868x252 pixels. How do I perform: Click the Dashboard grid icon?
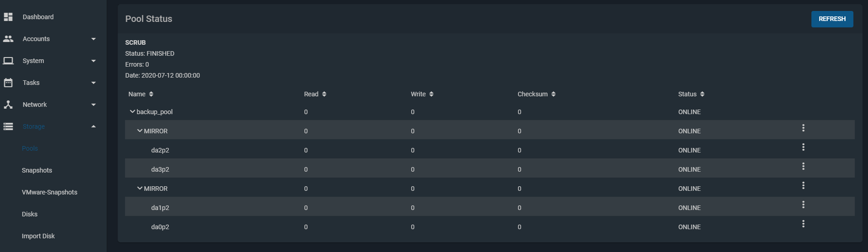click(8, 17)
